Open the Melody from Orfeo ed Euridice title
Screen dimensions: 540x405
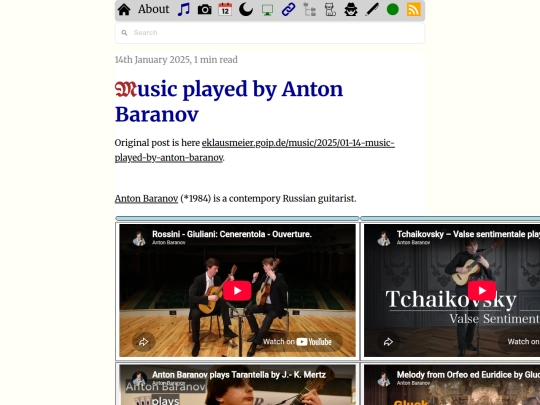(468, 375)
